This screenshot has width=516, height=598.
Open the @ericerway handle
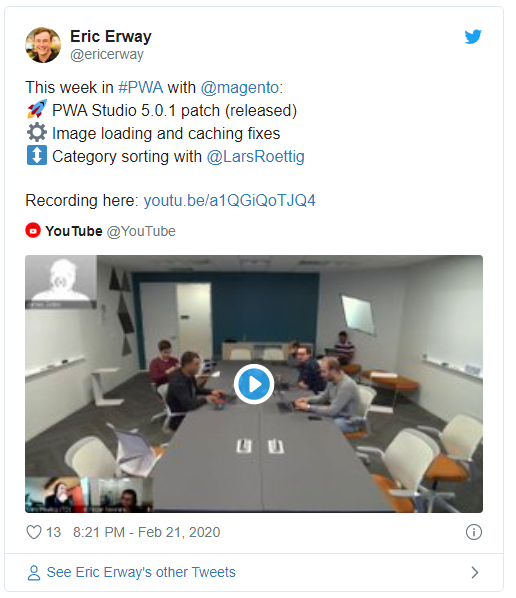point(107,55)
